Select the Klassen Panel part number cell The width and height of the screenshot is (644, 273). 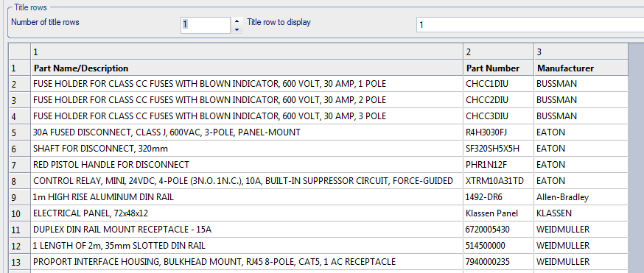click(499, 213)
